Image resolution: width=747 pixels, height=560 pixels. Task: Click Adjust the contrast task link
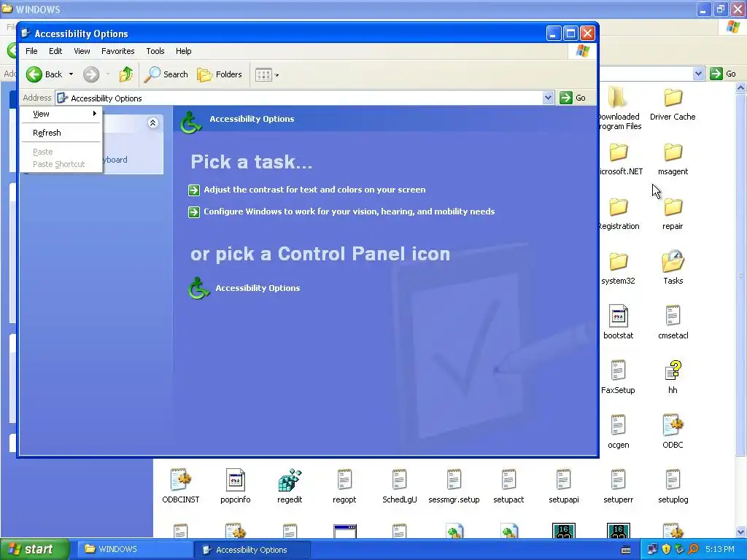314,190
